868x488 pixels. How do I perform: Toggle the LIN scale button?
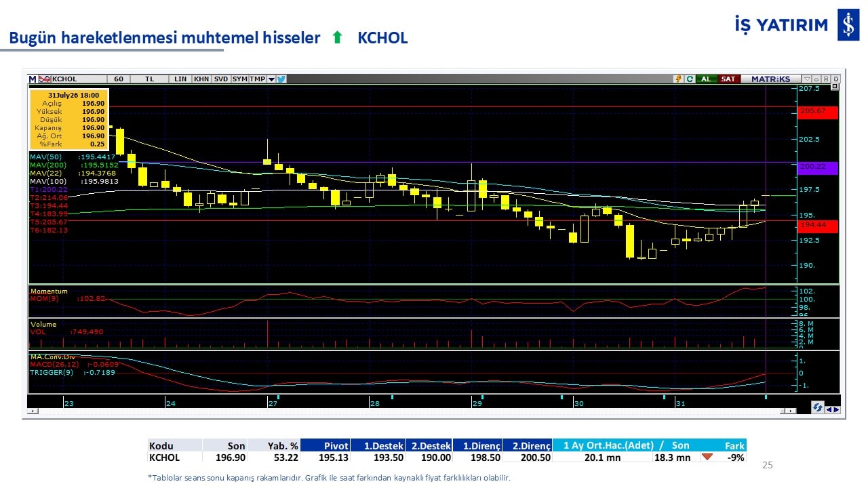180,79
